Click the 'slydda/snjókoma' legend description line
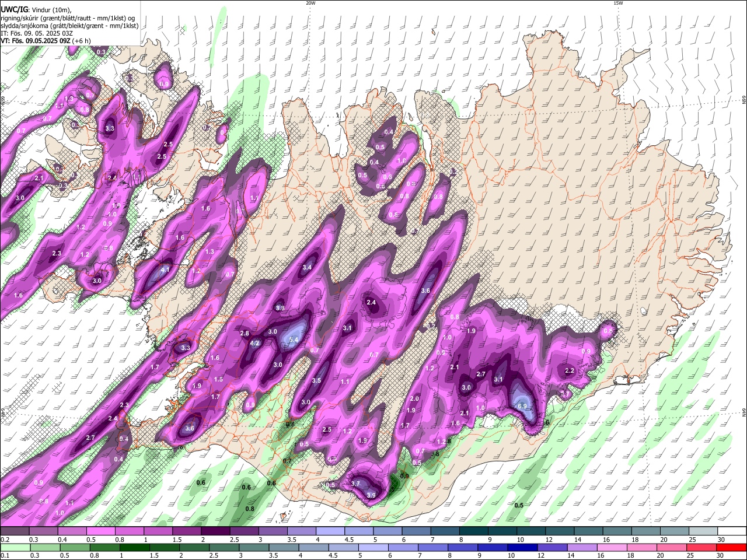 69,26
